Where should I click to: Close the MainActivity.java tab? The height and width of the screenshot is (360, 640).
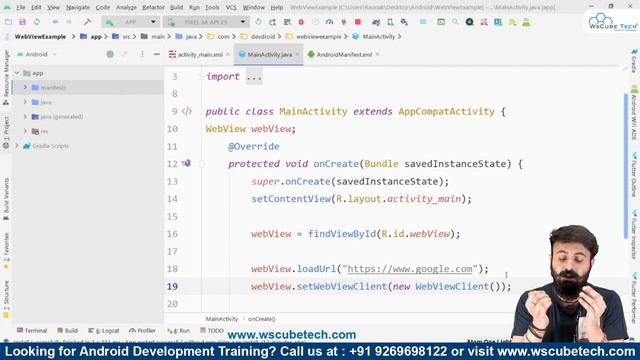click(297, 54)
